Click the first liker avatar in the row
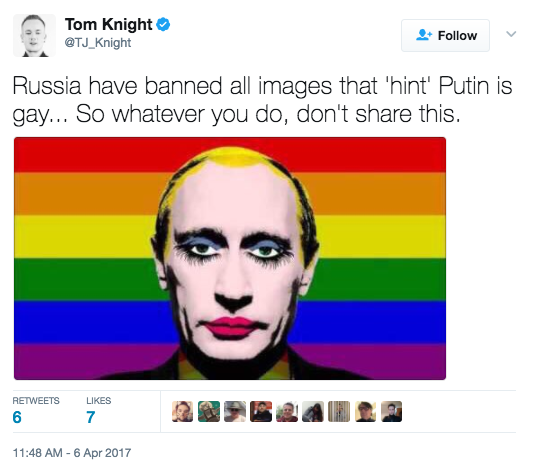Image resolution: width=541 pixels, height=461 pixels. [x=183, y=411]
